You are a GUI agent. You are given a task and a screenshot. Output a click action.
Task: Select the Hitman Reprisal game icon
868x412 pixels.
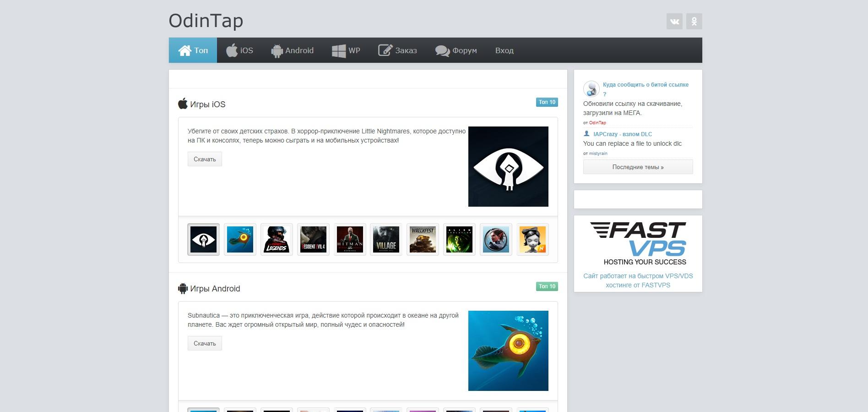(x=350, y=239)
